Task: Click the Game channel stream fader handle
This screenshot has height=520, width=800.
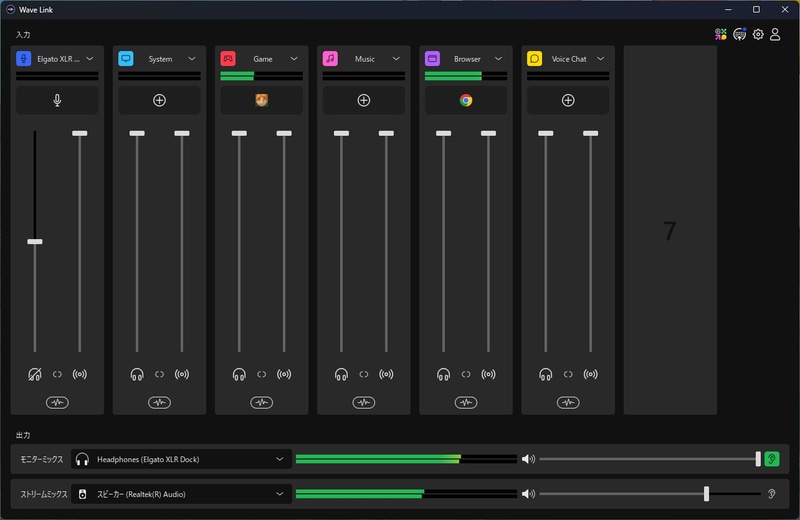Action: click(x=284, y=133)
